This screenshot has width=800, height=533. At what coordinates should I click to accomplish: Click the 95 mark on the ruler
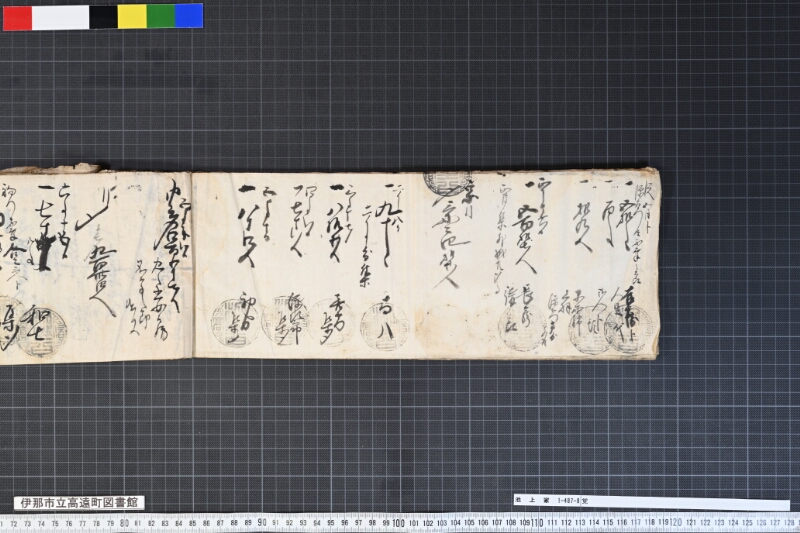click(331, 523)
